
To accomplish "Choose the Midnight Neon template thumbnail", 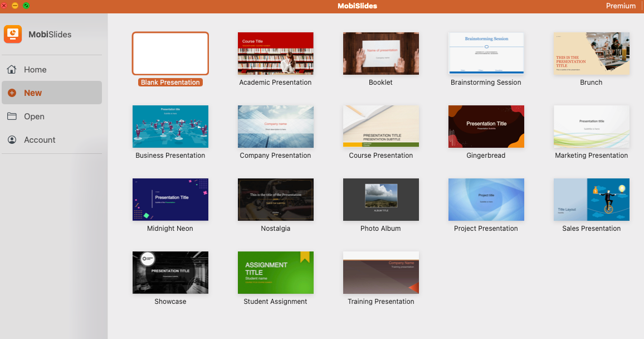I will pos(170,200).
